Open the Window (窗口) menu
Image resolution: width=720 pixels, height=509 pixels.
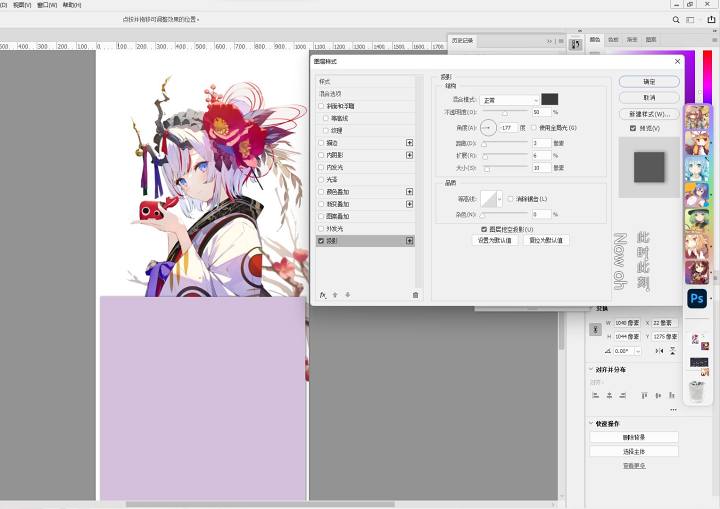47,5
